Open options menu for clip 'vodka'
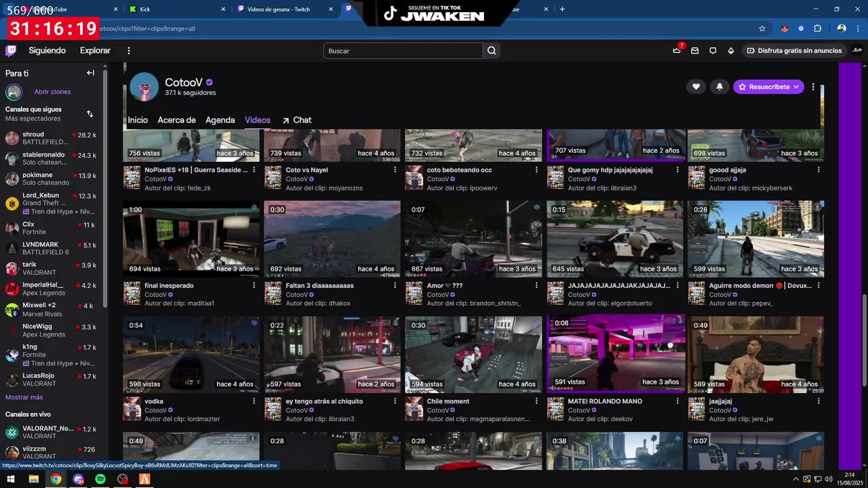This screenshot has height=488, width=868. (254, 401)
